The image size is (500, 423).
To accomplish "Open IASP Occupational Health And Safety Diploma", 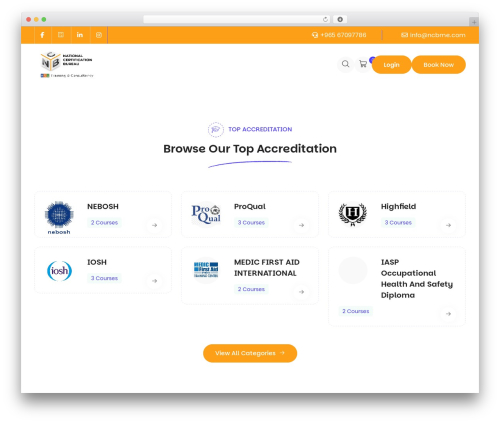I will click(x=417, y=279).
